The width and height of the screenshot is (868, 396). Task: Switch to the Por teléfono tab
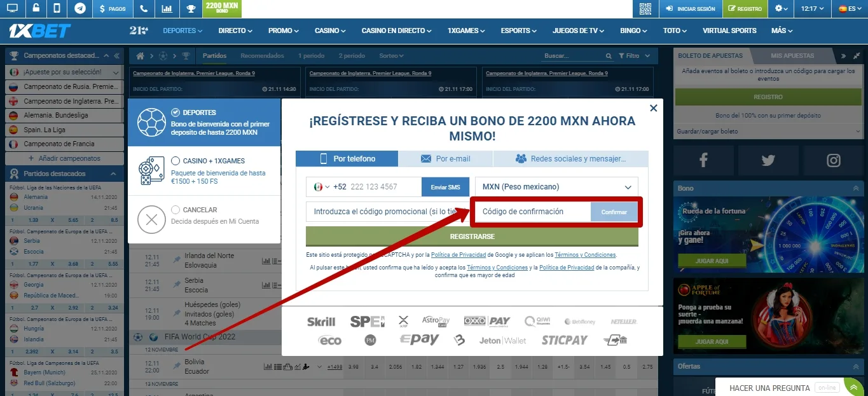coord(347,159)
